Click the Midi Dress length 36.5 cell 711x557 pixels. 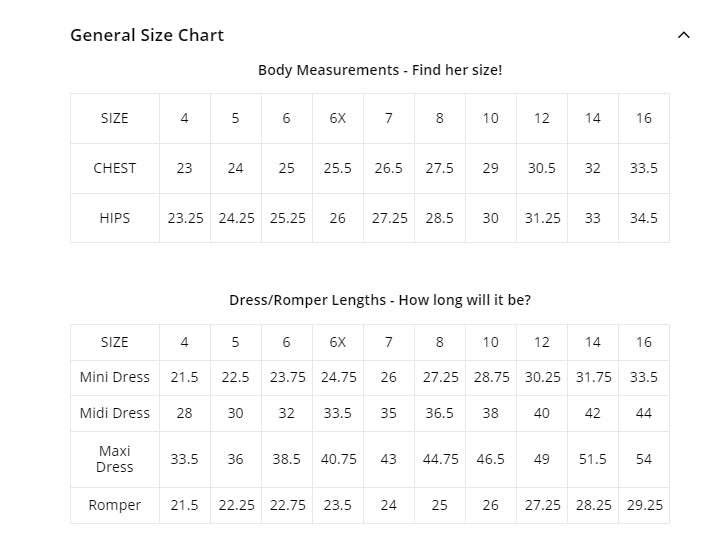point(440,413)
